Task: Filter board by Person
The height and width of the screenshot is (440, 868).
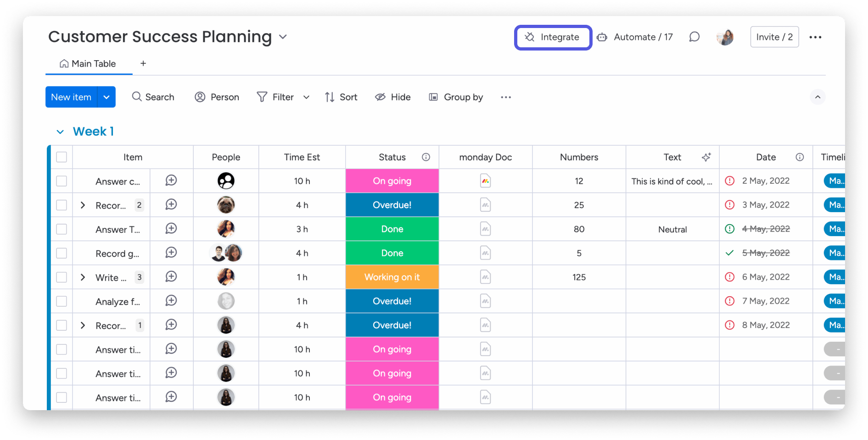Action: (217, 97)
